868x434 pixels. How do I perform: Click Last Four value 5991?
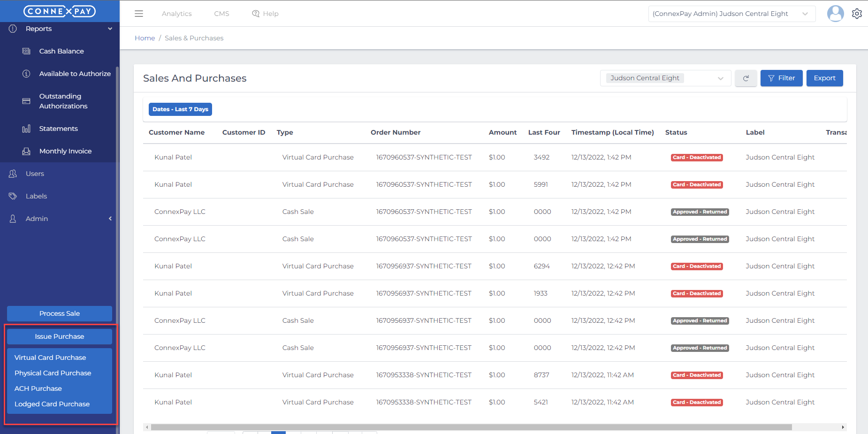click(541, 184)
